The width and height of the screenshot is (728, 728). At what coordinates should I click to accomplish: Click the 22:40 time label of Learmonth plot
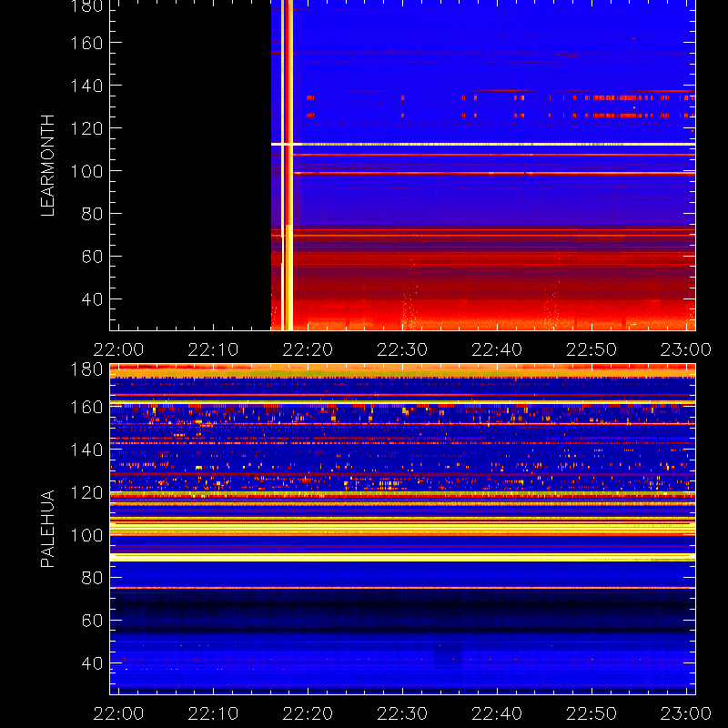coord(497,349)
